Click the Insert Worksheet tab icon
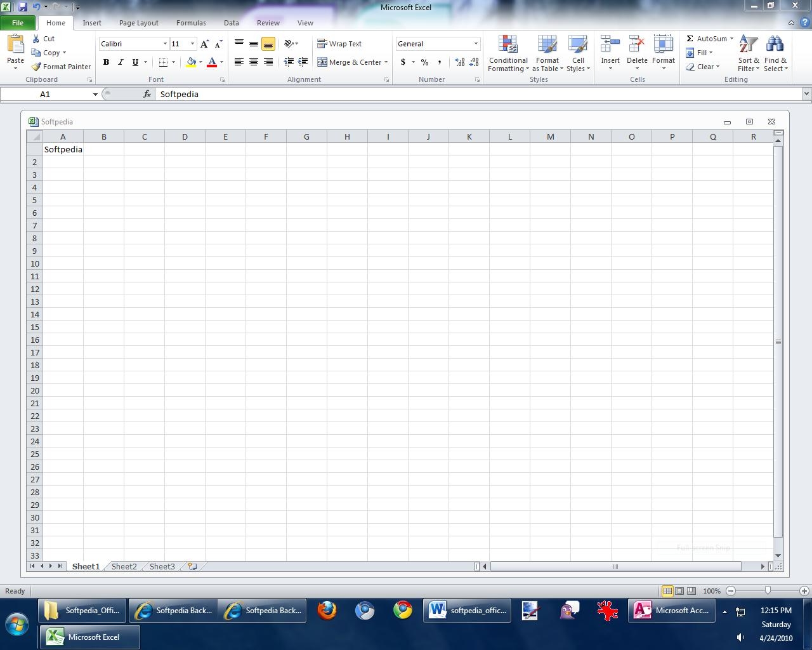 tap(192, 566)
